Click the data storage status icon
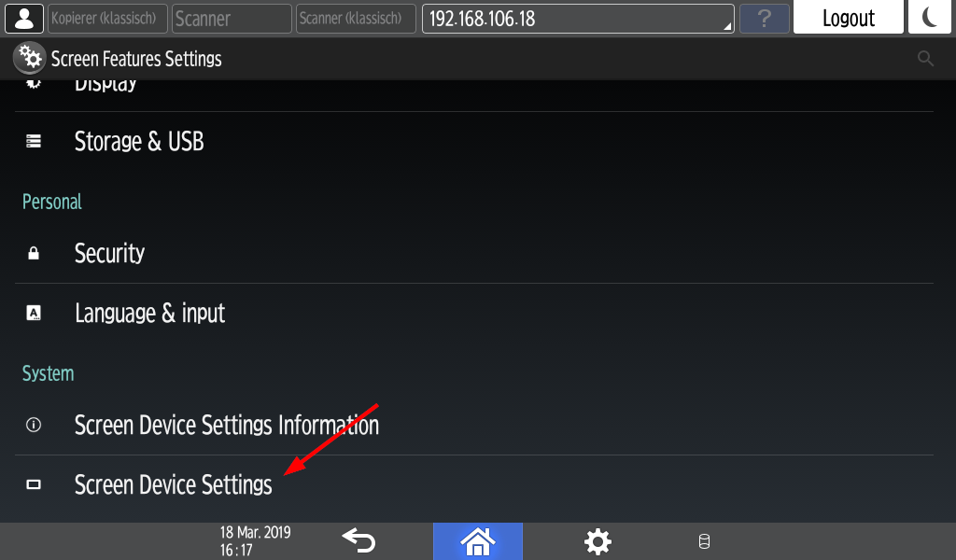The image size is (956, 560). (x=704, y=541)
